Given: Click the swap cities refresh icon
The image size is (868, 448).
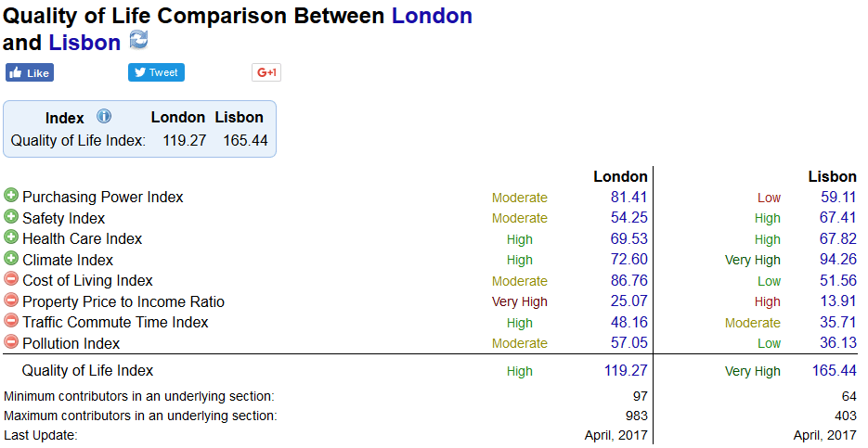Looking at the screenshot, I should click(138, 40).
